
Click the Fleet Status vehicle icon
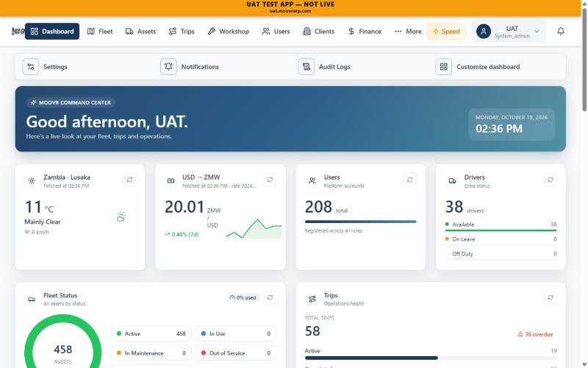click(x=32, y=300)
